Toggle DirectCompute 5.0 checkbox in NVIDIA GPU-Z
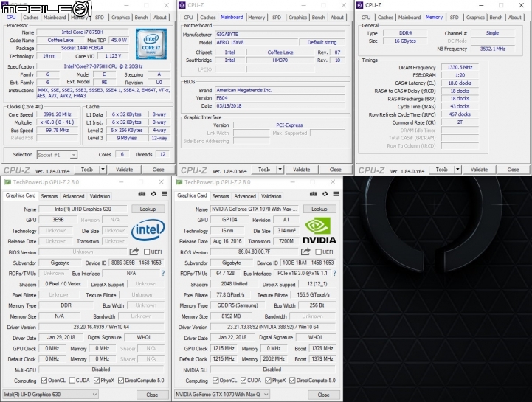The image size is (532, 402). 292,381
